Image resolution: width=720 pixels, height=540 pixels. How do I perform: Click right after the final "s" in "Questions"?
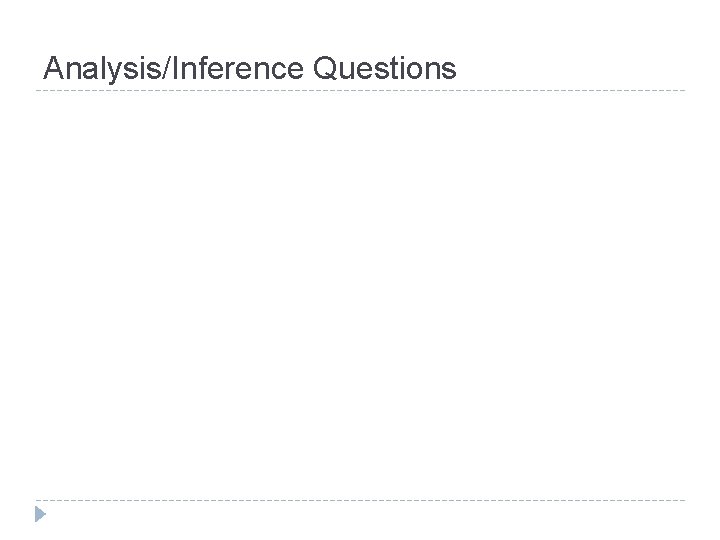457,69
